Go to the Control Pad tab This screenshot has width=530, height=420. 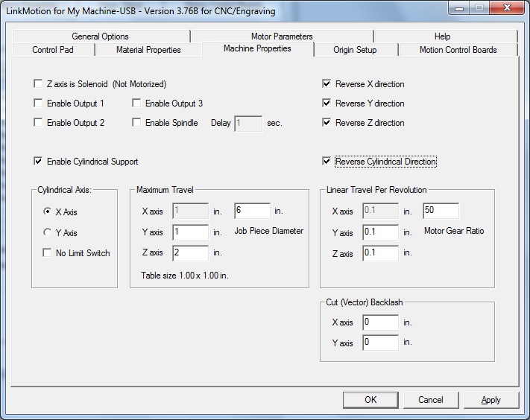click(x=53, y=50)
